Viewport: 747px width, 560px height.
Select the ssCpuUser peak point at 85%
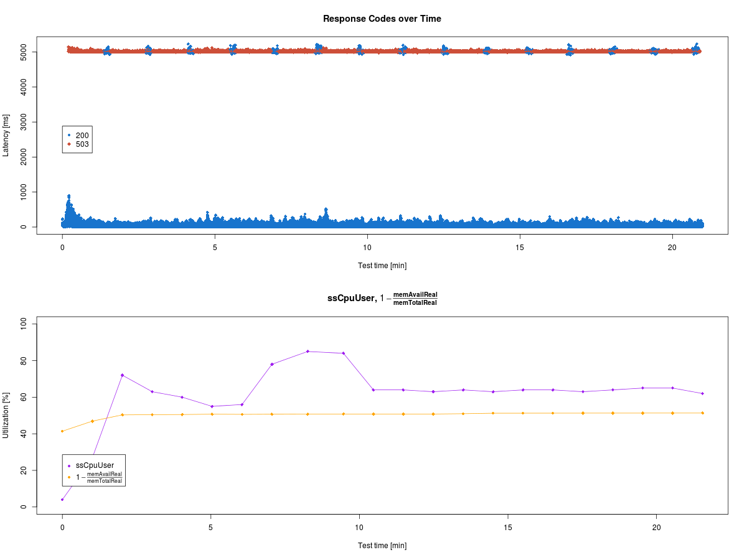pos(308,352)
